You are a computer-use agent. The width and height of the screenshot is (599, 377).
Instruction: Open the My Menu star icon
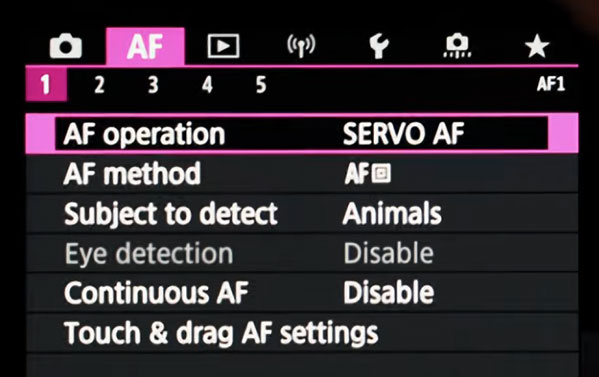pos(537,46)
